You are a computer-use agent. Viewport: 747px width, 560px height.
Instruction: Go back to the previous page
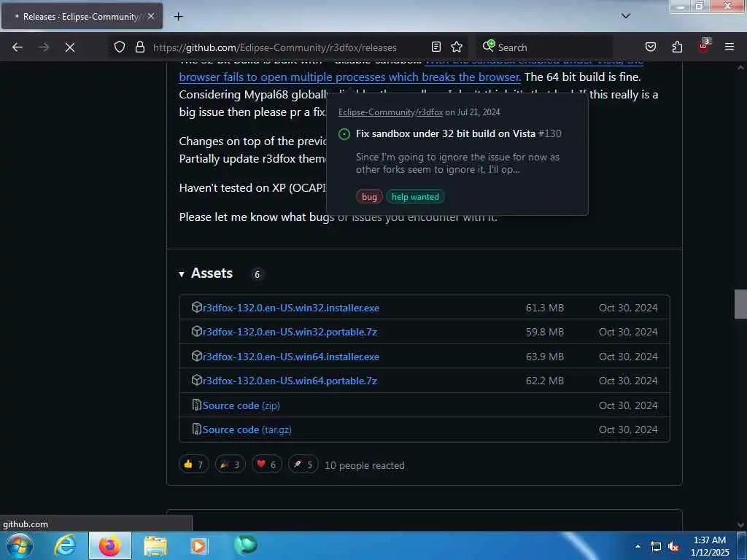coord(18,47)
